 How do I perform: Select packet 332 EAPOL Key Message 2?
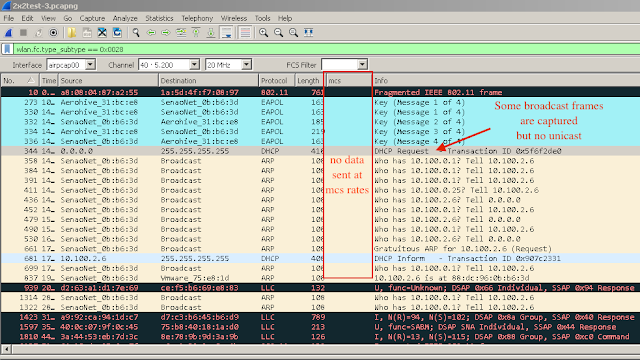pos(320,122)
